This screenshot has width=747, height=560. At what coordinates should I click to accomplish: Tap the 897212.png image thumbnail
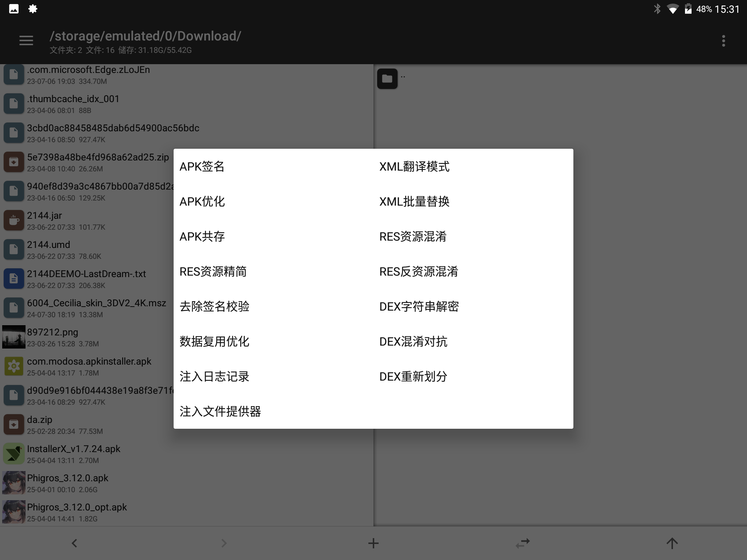(14, 337)
